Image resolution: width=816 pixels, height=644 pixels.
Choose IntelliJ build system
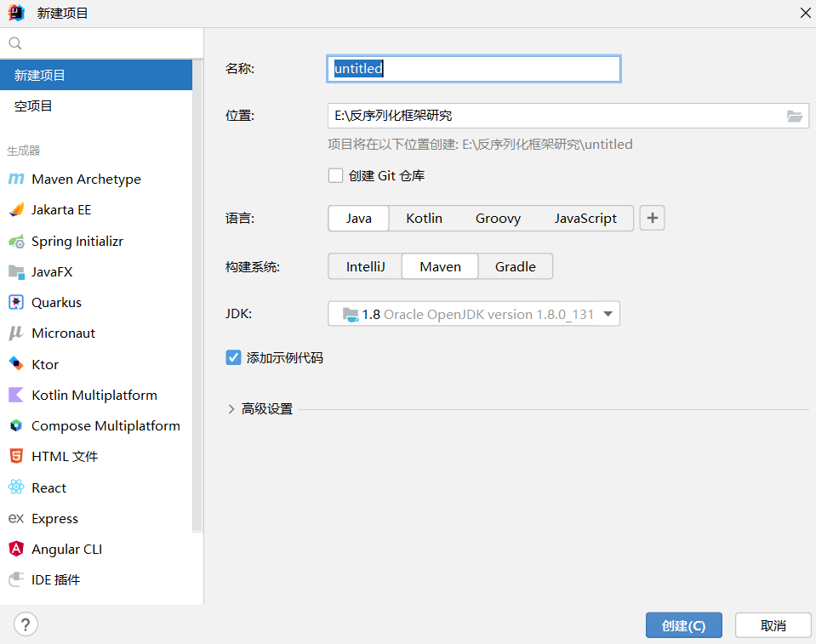pos(365,266)
